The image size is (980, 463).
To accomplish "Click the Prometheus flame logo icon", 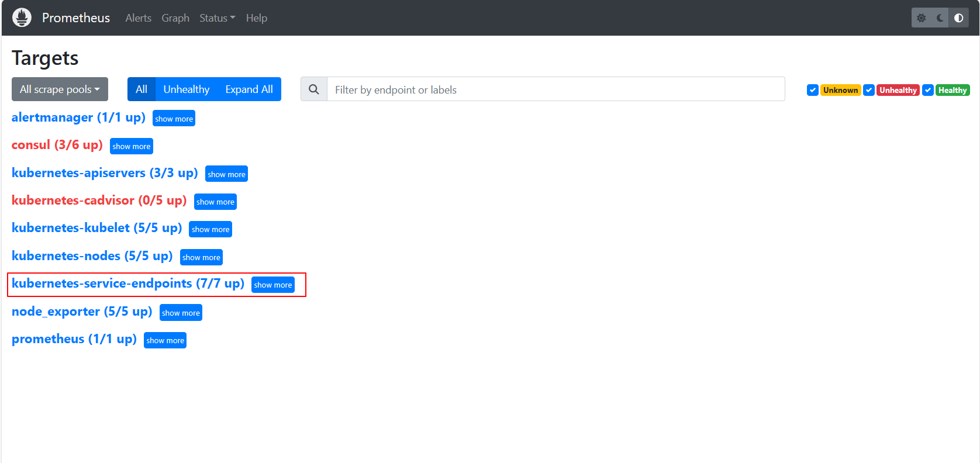I will click(22, 18).
